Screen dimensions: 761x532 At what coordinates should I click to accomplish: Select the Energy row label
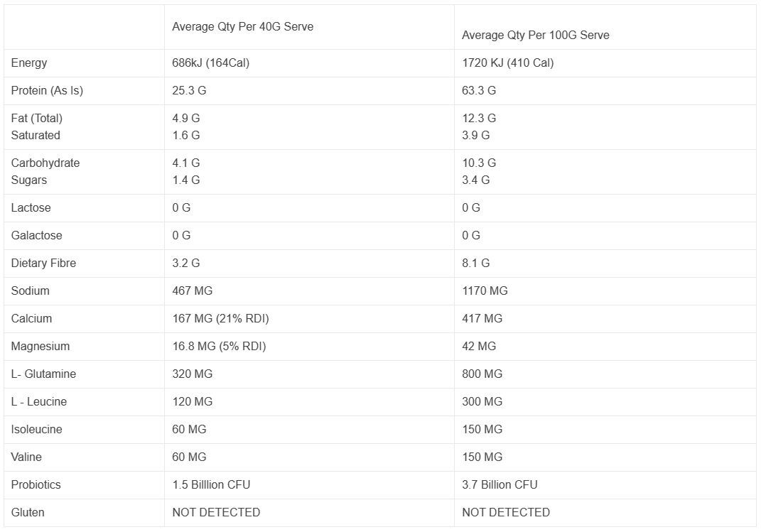[29, 63]
